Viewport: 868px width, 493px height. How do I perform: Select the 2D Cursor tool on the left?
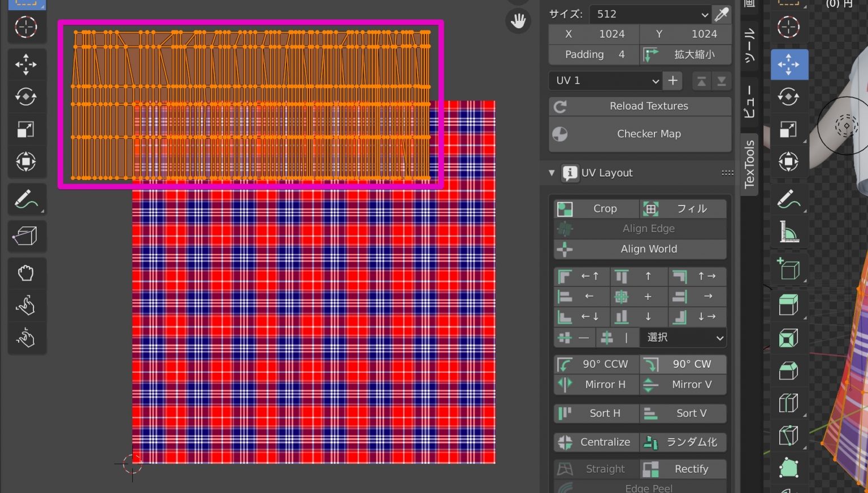[x=27, y=27]
